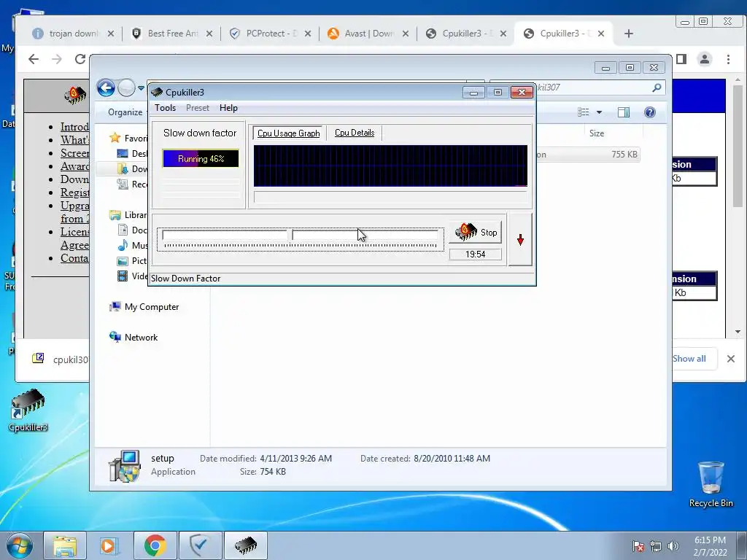Click the volume speaker tray icon
This screenshot has width=747, height=560.
[x=673, y=546]
